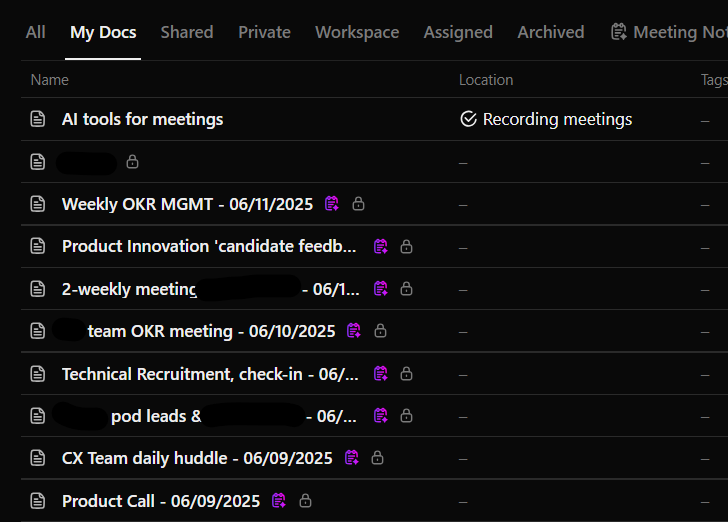Click lock icon on CX Team huddle row

pyautogui.click(x=377, y=458)
